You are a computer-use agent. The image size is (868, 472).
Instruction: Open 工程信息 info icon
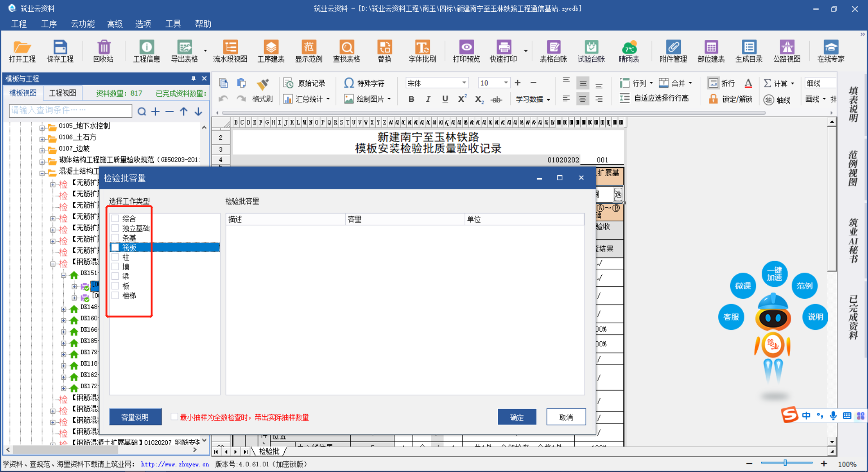click(x=146, y=51)
